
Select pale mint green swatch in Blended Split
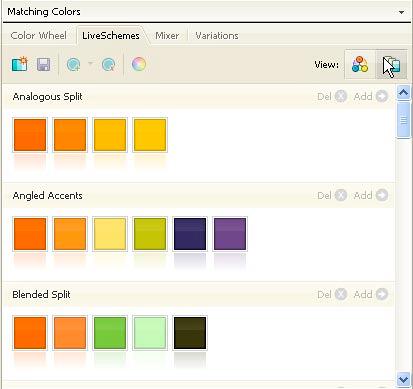(150, 333)
